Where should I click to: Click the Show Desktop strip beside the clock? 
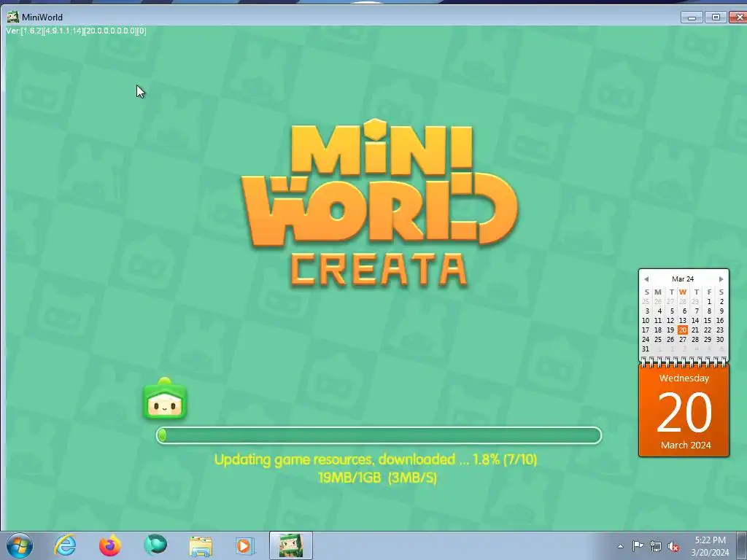(742, 545)
